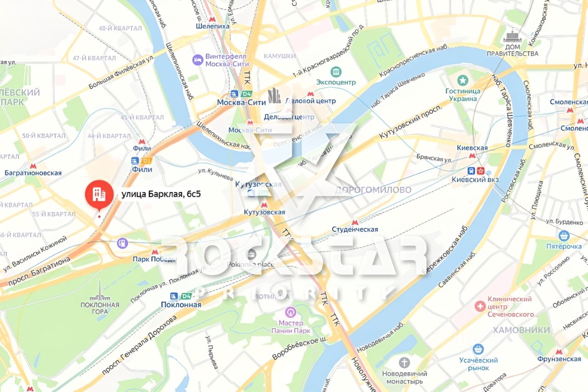This screenshot has width=588, height=392.
Task: Select the Поклонная D4 station icon
Action: pos(174,296)
